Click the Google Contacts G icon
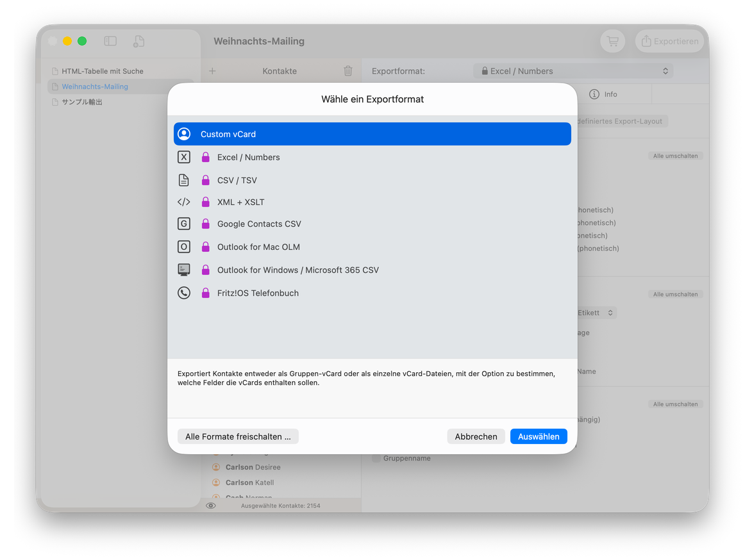745x560 pixels. coord(184,224)
